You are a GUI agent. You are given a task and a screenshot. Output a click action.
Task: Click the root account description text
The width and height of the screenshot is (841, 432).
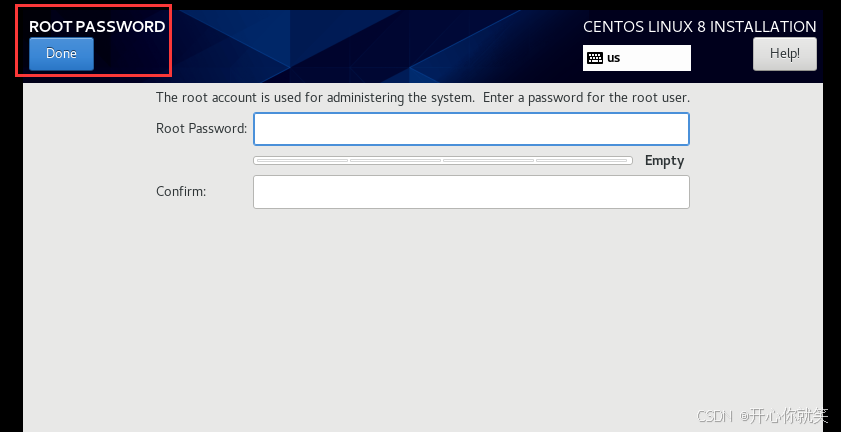(423, 98)
